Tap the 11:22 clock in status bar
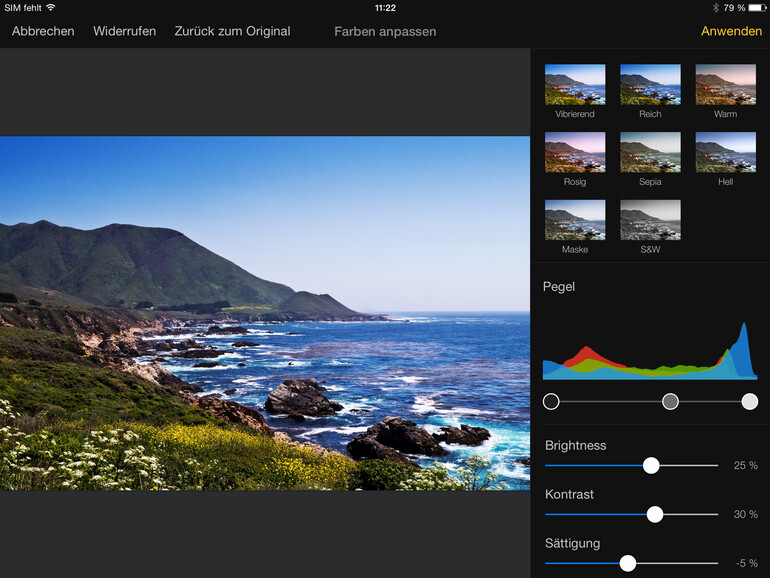Viewport: 770px width, 578px height. 385,8
